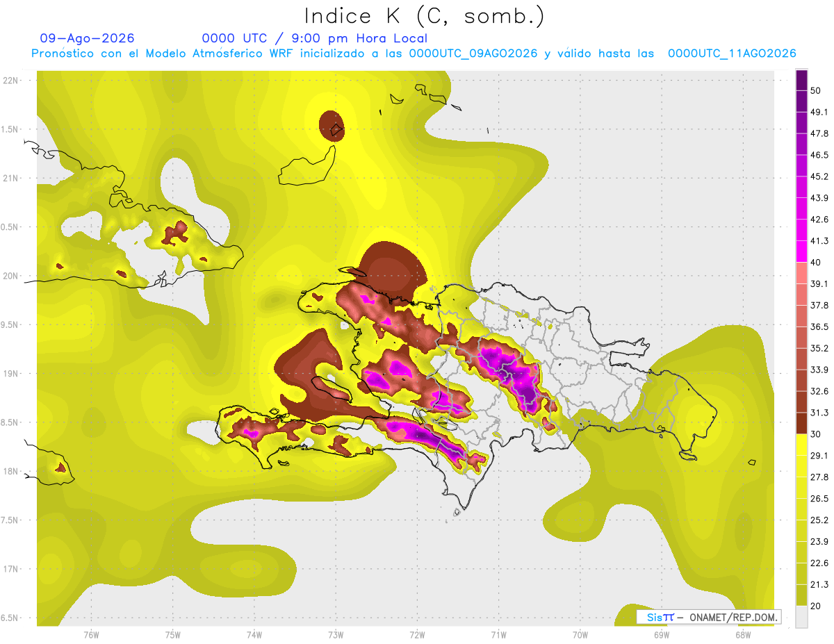Image resolution: width=834 pixels, height=644 pixels.
Task: Click the longitude label '75W'
Action: tap(172, 634)
